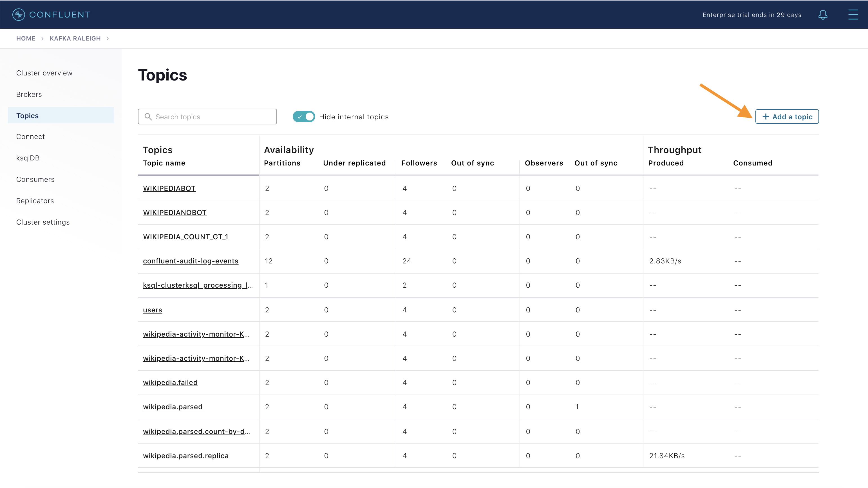Open the users topic
Image resolution: width=868 pixels, height=488 pixels.
pos(152,310)
